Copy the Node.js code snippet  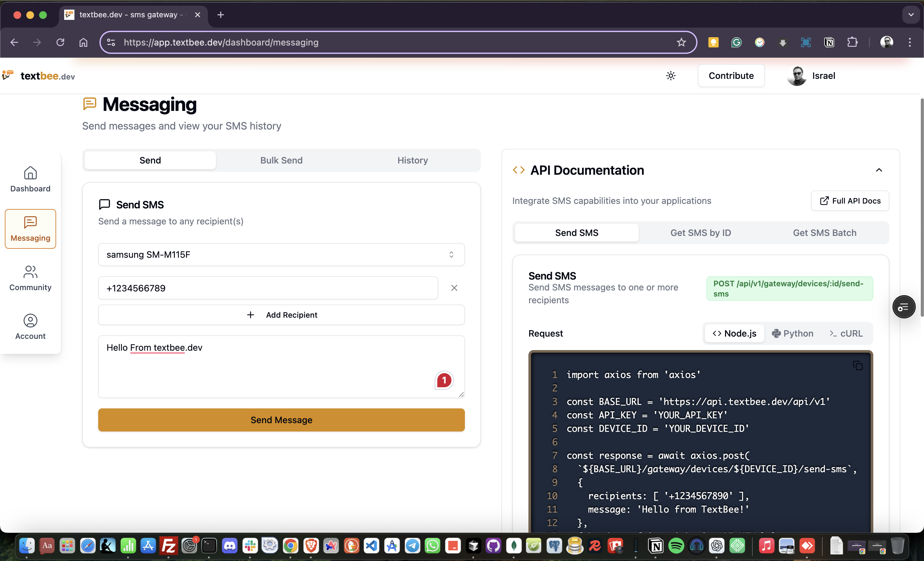click(858, 365)
